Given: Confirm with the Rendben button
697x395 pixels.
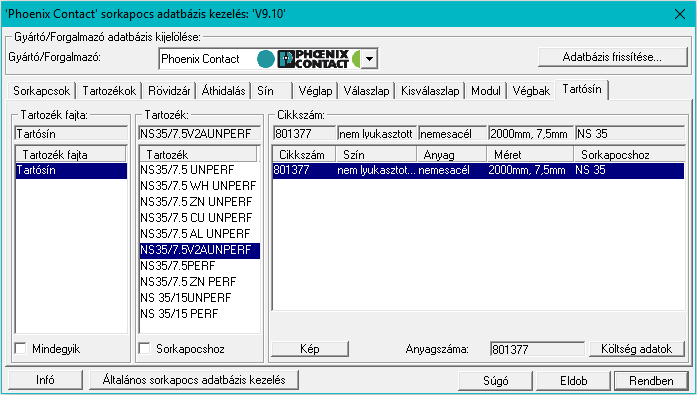Looking at the screenshot, I should coord(651,381).
